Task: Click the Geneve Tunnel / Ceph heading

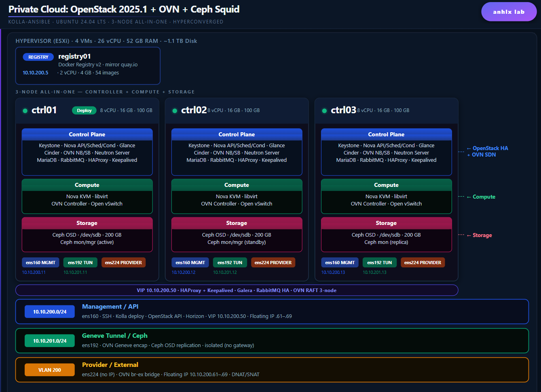Action: pyautogui.click(x=114, y=336)
